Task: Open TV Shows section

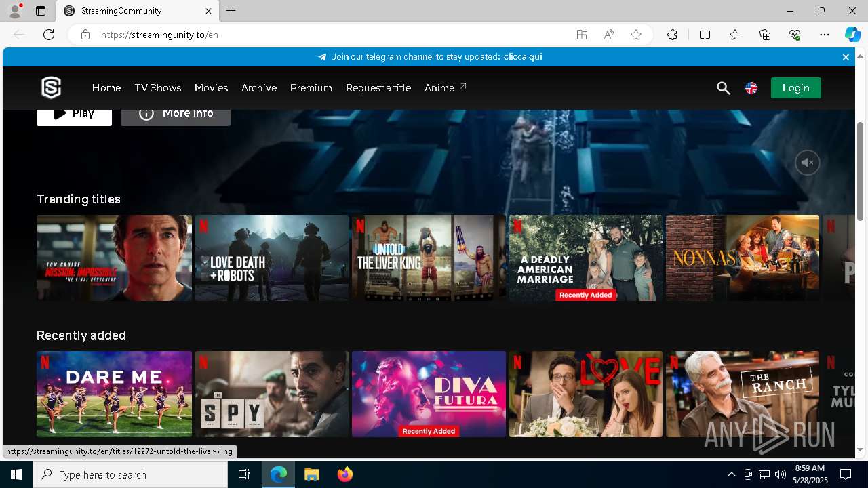Action: tap(157, 88)
